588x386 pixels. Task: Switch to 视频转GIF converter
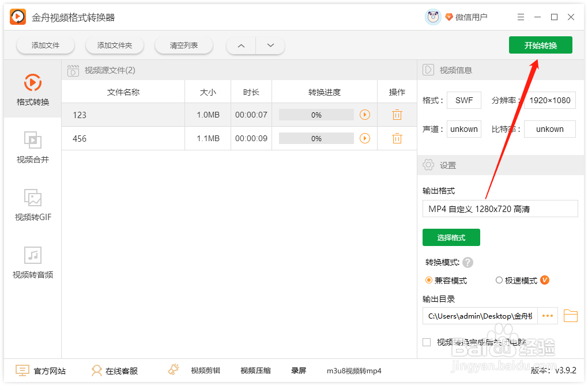click(x=33, y=205)
